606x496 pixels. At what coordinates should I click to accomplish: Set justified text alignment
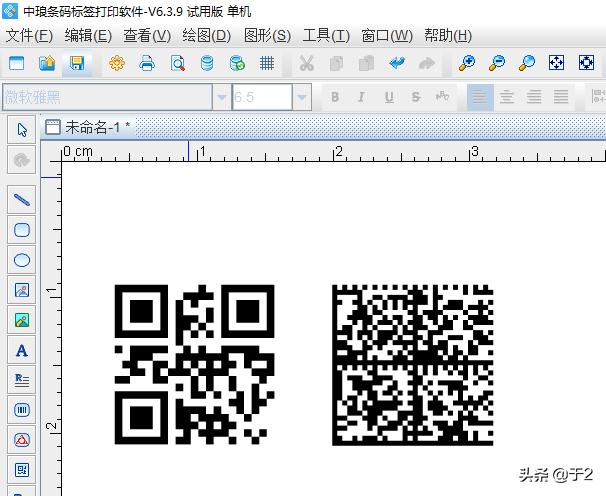pos(561,97)
